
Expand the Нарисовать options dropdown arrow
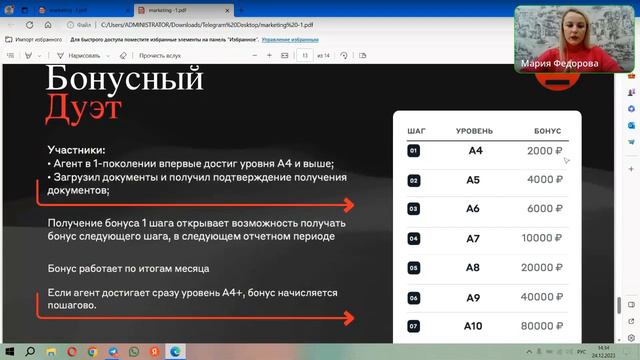(108, 56)
